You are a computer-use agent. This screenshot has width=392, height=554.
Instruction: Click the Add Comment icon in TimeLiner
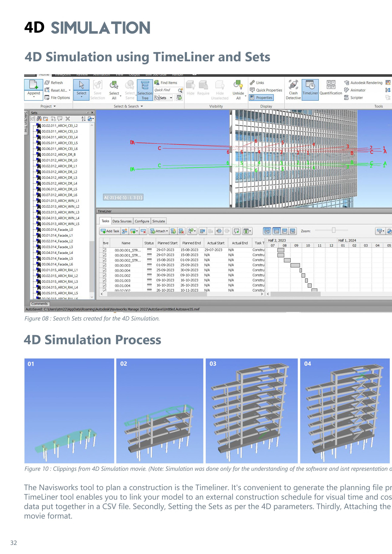click(237, 231)
